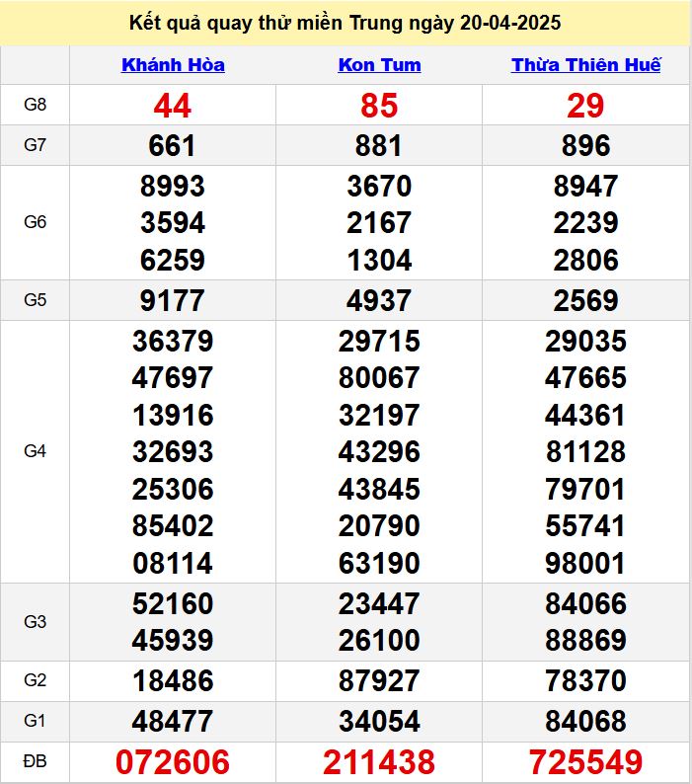This screenshot has height=784, width=692.
Task: Select G4 number 36379
Action: pyautogui.click(x=173, y=342)
